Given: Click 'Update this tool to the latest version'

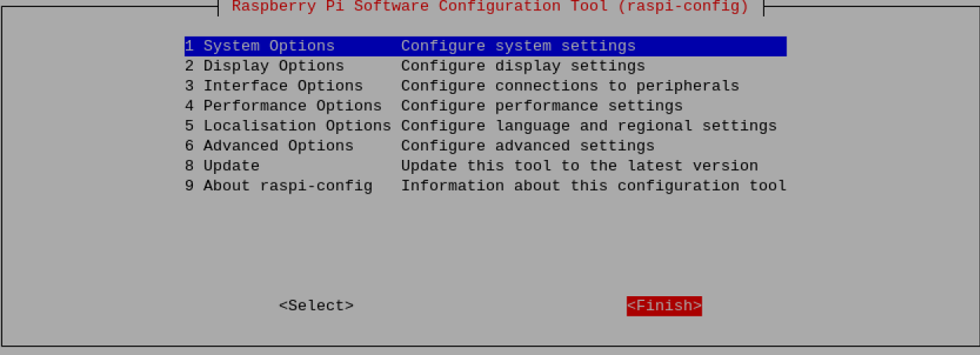Looking at the screenshot, I should pos(579,166).
